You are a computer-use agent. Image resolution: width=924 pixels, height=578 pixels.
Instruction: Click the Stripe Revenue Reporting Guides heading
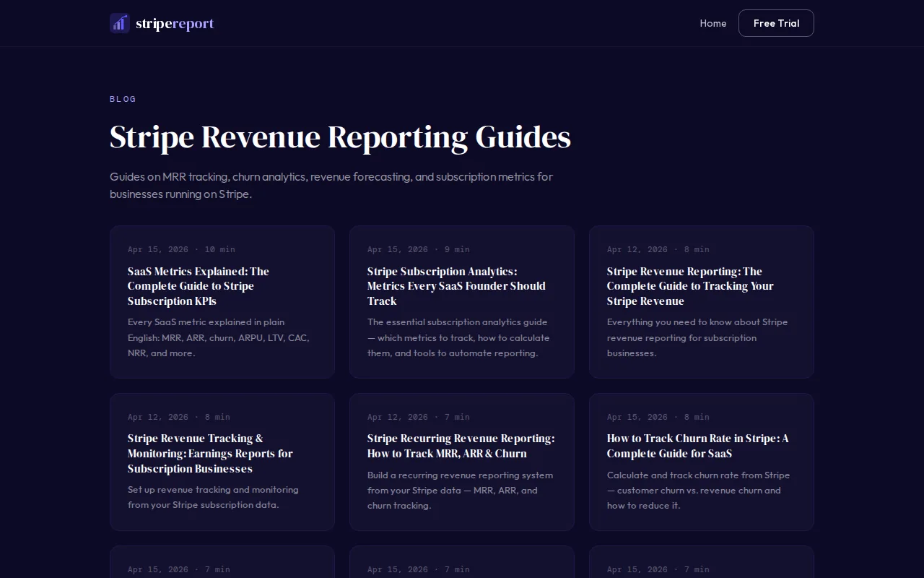pyautogui.click(x=340, y=137)
